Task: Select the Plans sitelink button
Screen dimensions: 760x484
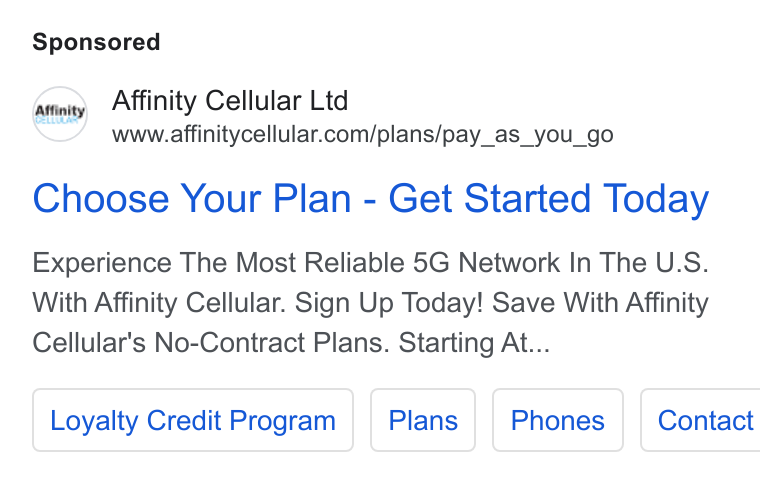Action: point(423,420)
